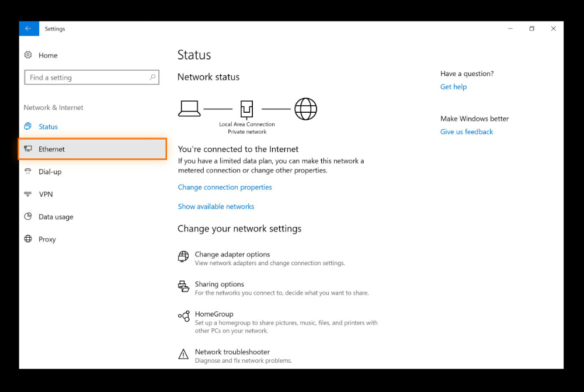The width and height of the screenshot is (584, 392).
Task: Restore down the Settings window
Action: click(x=532, y=29)
